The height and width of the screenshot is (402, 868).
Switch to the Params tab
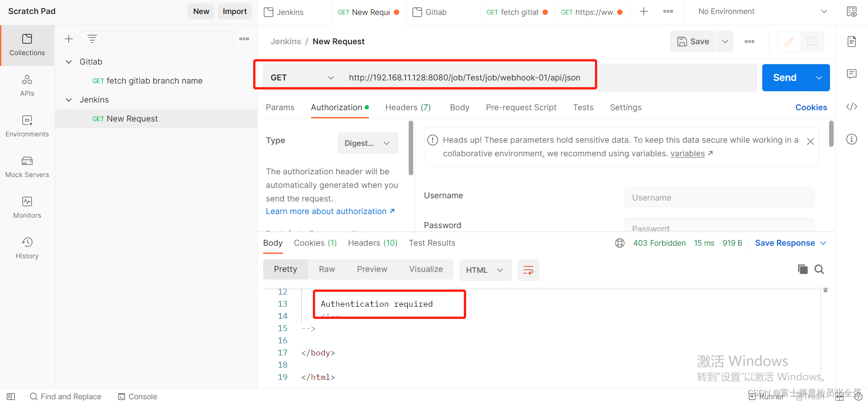pyautogui.click(x=280, y=108)
